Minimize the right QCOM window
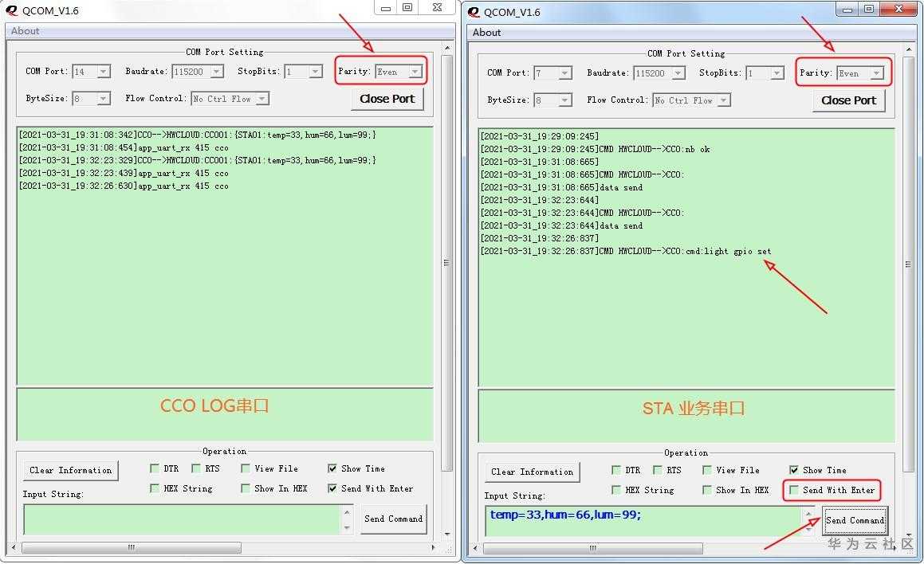 (x=847, y=9)
